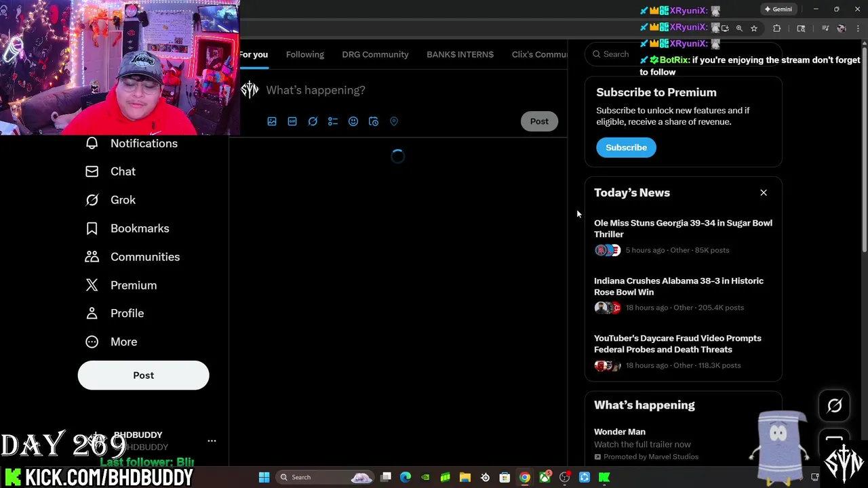Close the Today's News panel
Viewport: 868px width, 488px height.
[x=764, y=193]
